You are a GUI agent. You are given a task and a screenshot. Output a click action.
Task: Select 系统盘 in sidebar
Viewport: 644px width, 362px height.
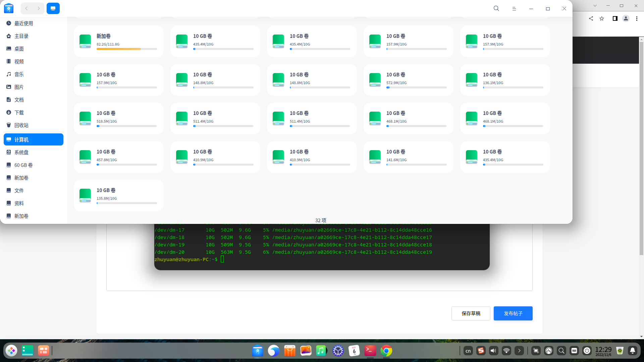coord(21,152)
